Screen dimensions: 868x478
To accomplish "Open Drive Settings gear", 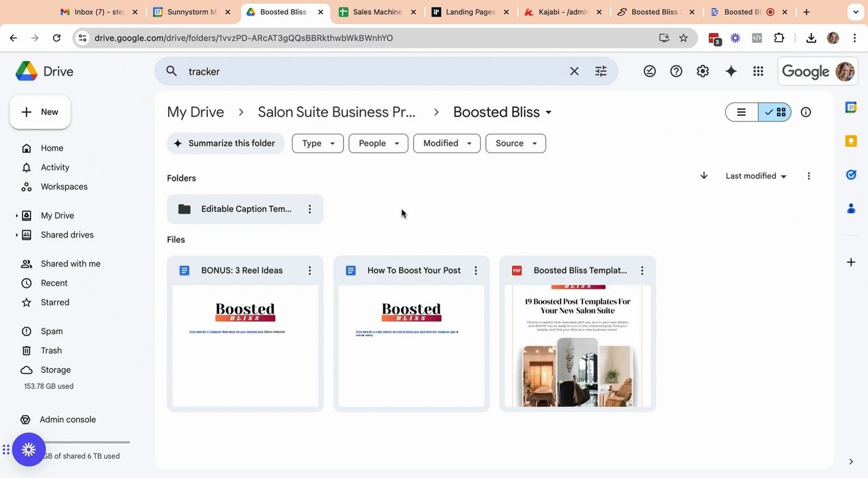I will [703, 71].
